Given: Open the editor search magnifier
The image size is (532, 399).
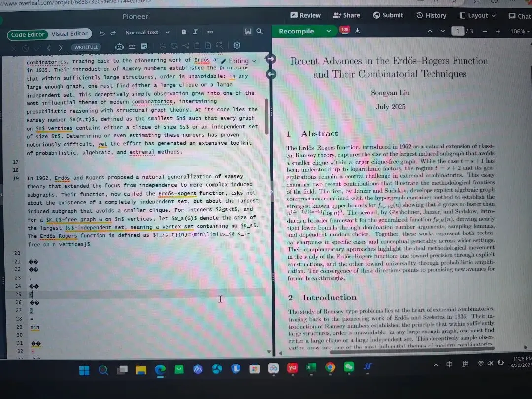Looking at the screenshot, I should [x=259, y=31].
